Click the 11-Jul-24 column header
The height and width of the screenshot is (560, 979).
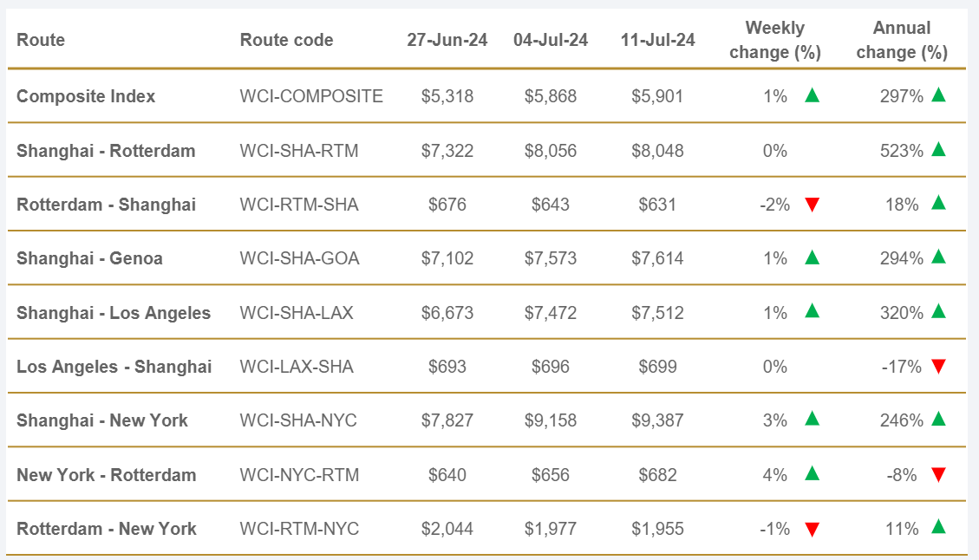[657, 40]
